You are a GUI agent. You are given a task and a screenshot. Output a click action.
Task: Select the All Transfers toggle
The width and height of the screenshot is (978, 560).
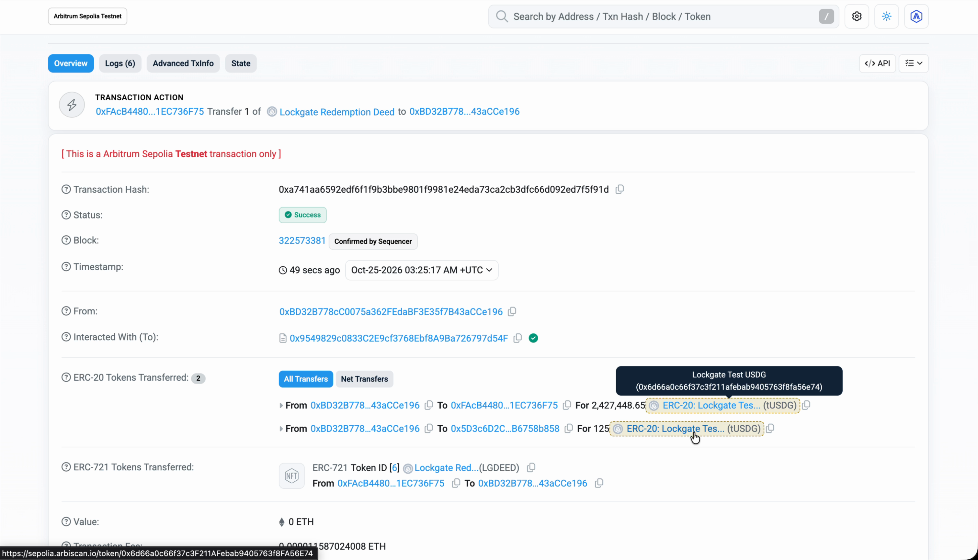(x=306, y=379)
